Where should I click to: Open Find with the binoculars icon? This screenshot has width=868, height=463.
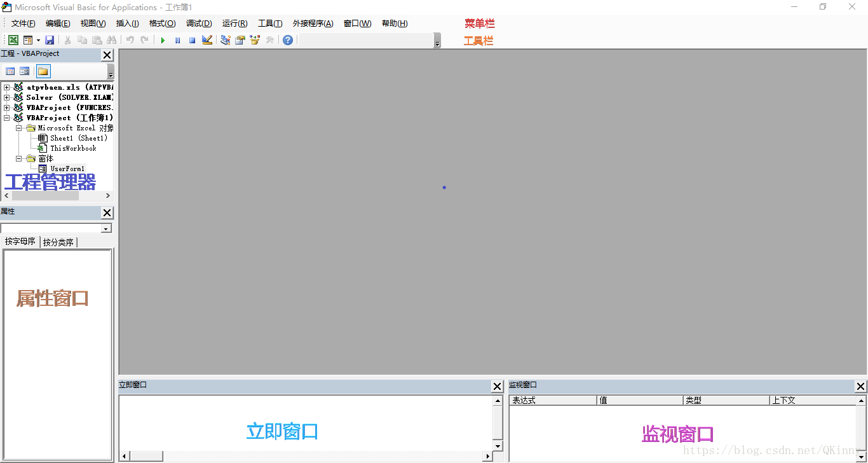click(x=111, y=40)
